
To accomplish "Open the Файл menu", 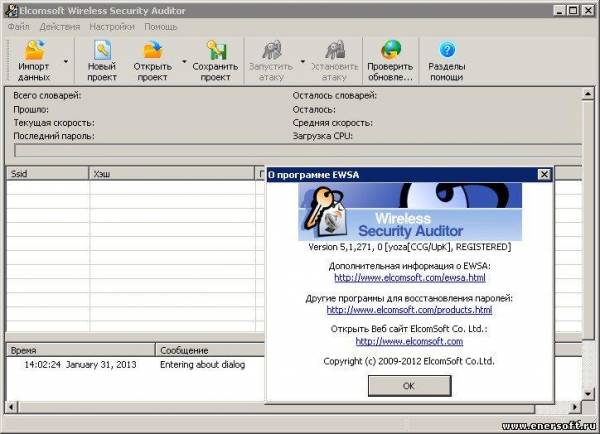I will [x=19, y=27].
